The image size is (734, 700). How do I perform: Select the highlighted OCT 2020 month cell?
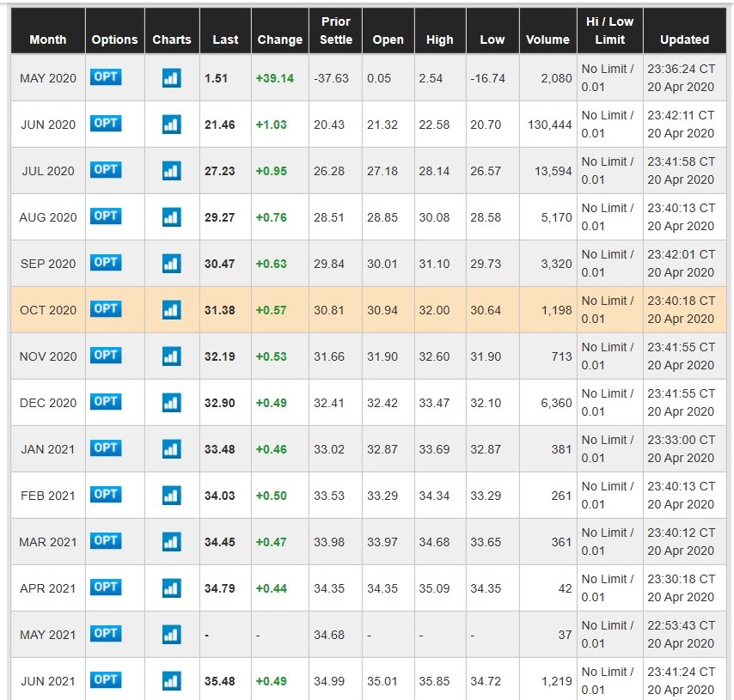(x=48, y=310)
